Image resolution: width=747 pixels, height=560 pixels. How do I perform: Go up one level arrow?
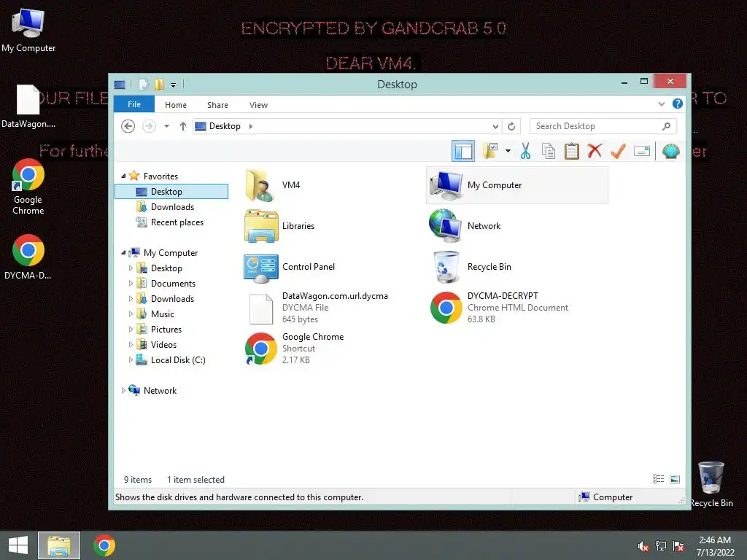click(x=183, y=126)
